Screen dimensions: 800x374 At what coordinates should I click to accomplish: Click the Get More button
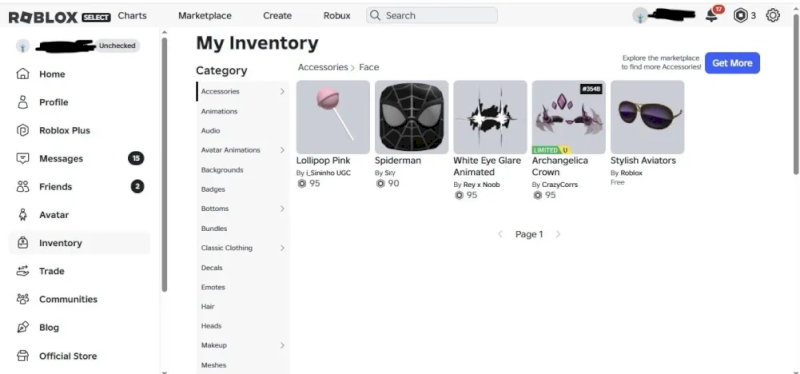pos(732,63)
